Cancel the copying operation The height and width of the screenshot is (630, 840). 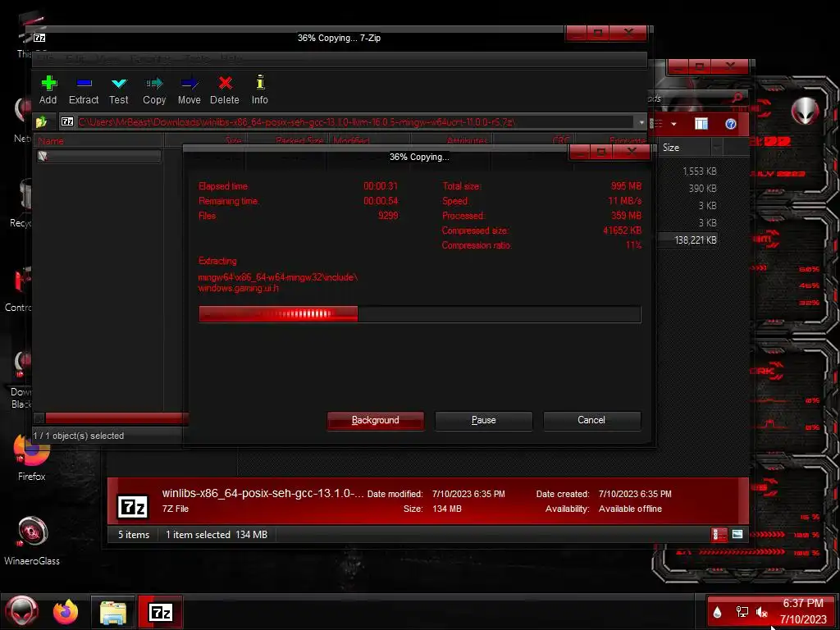[x=592, y=421]
